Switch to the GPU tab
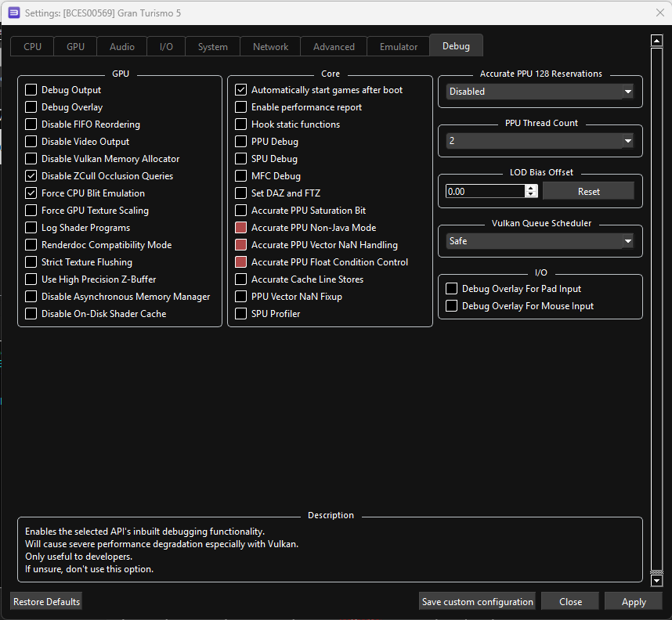Viewport: 672px width, 620px height. 75,47
